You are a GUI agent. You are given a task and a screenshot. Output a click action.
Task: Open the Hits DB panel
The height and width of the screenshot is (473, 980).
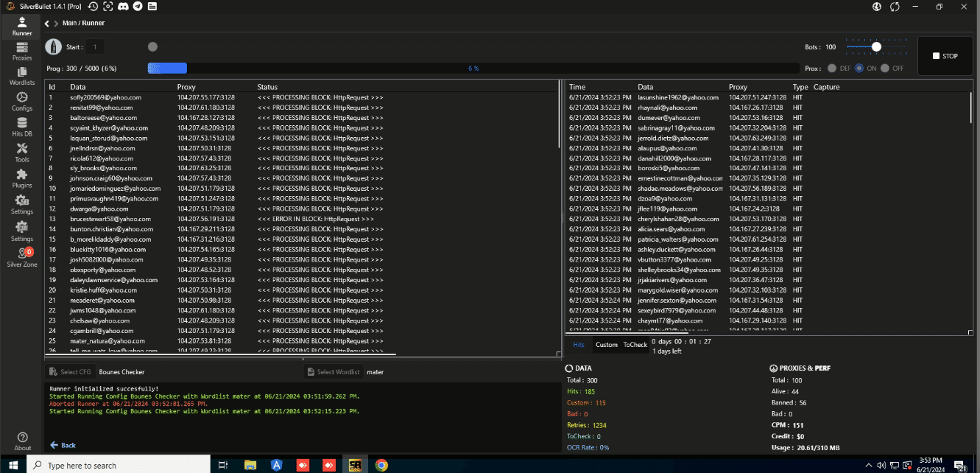(21, 125)
